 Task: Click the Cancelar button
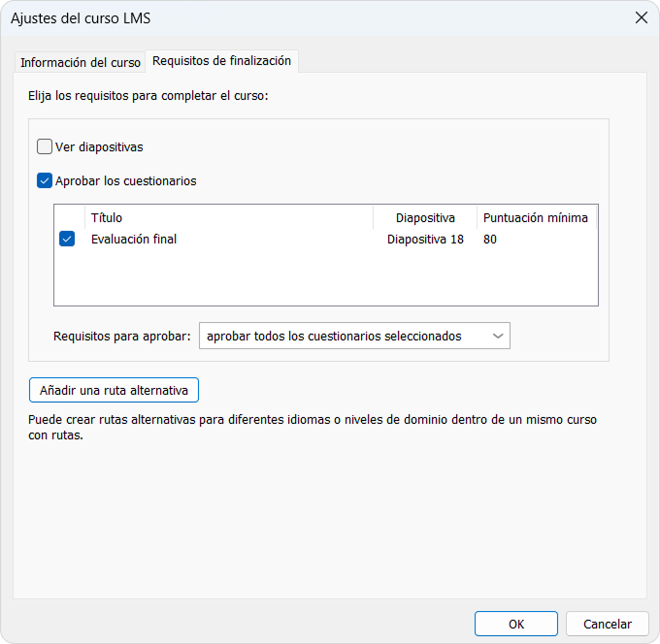pos(608,624)
